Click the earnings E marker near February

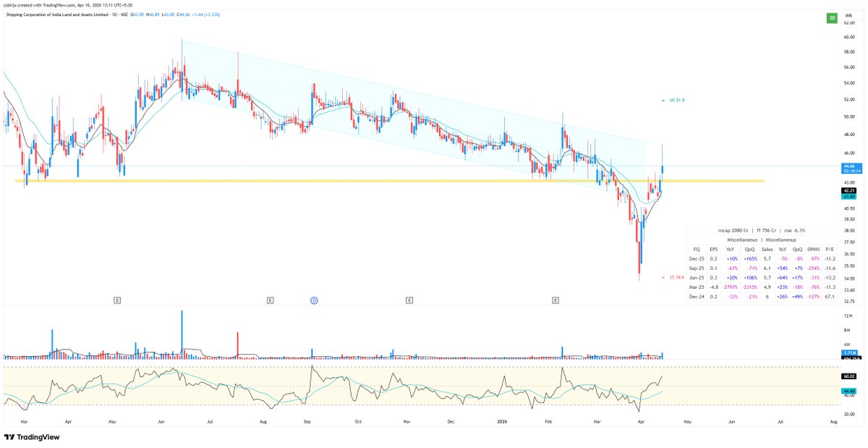556,299
